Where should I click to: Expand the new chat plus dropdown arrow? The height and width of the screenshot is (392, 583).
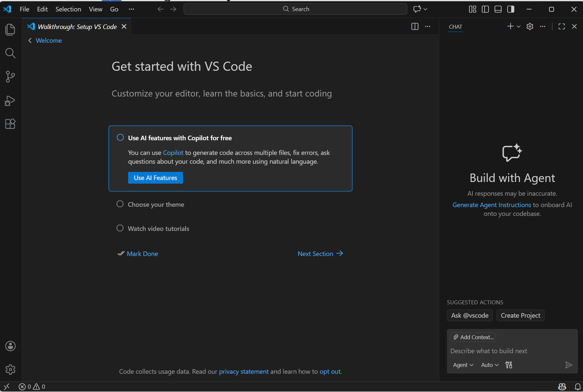[519, 27]
